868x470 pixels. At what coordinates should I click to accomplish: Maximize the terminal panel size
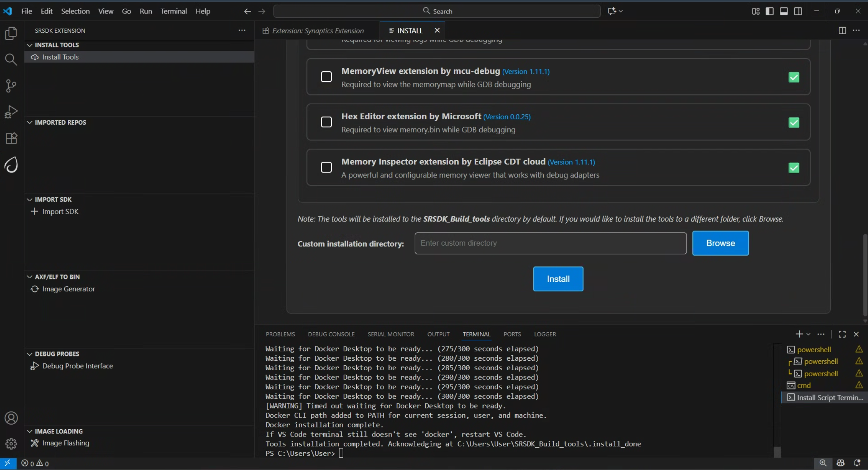coord(842,334)
